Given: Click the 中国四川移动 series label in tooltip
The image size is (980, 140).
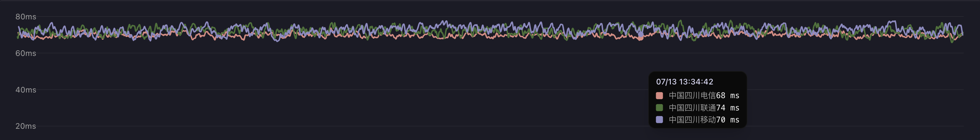Looking at the screenshot, I should click(692, 120).
